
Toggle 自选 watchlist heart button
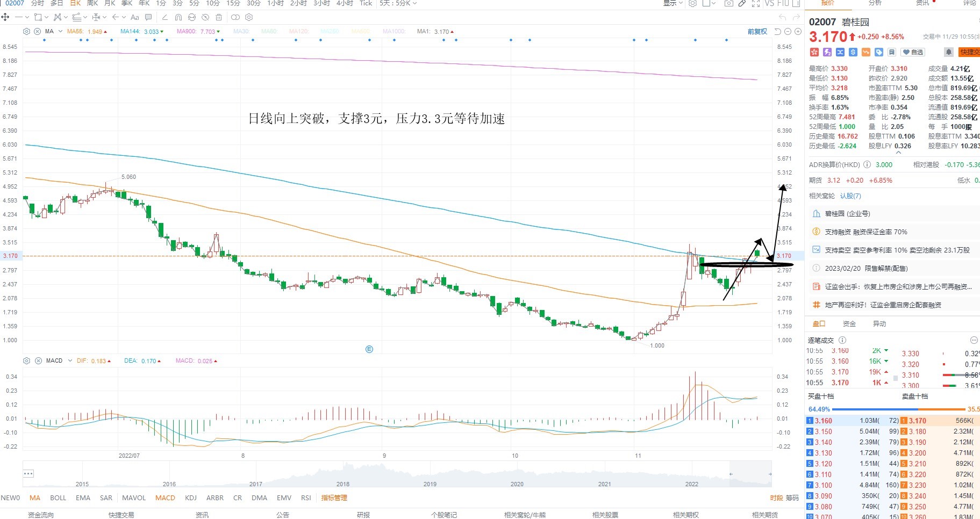tap(913, 52)
